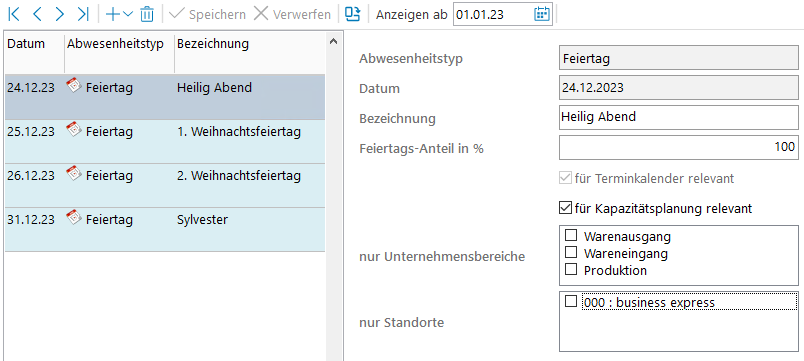Click the Feiertag icon in Sylvester row
Image resolution: width=804 pixels, height=361 pixels.
click(x=74, y=217)
